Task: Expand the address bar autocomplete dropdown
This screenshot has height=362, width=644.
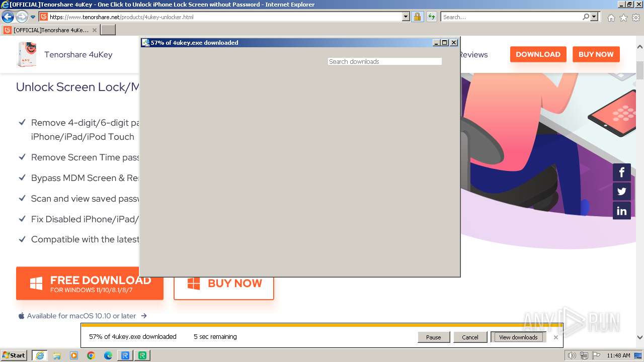Action: click(406, 17)
